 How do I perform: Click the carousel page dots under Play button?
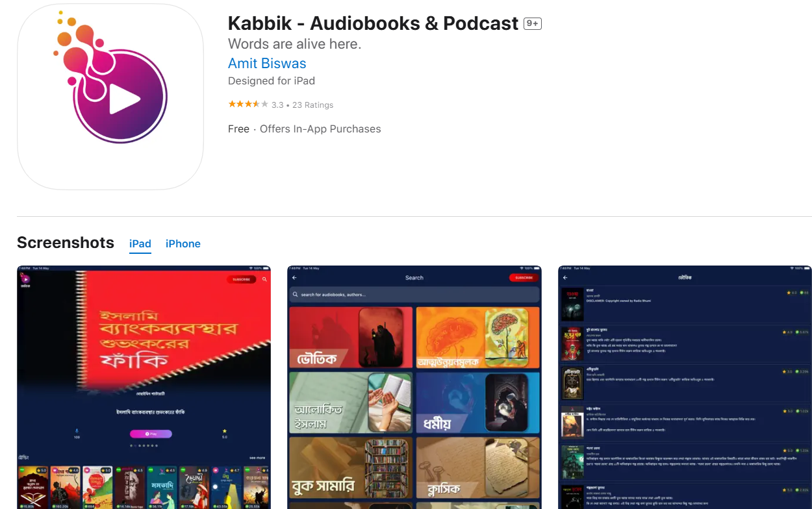[x=144, y=446]
